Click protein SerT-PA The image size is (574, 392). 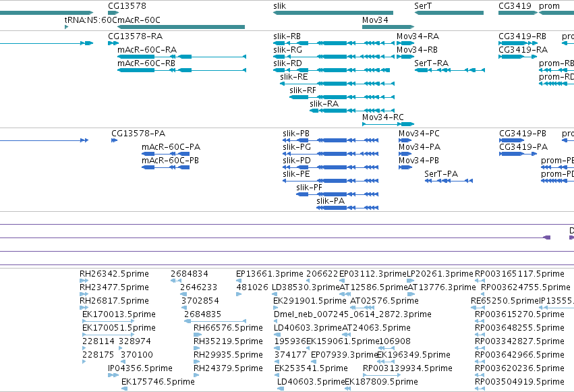449,181
